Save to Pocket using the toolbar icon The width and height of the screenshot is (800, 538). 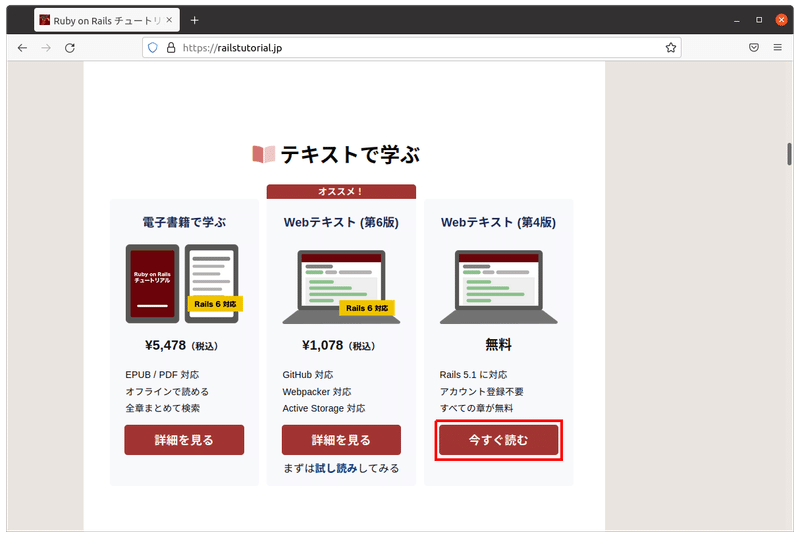754,48
